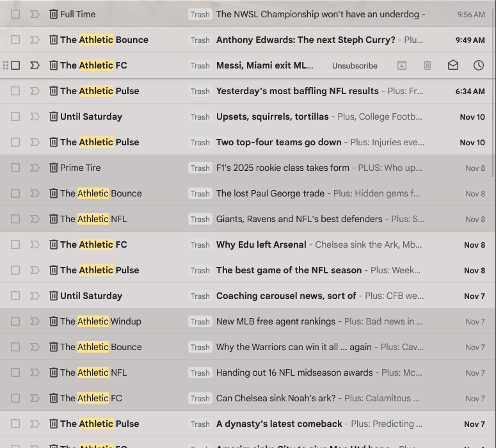Mark Upsets, squirrels, tortillas email as important
The width and height of the screenshot is (496, 448).
(35, 116)
